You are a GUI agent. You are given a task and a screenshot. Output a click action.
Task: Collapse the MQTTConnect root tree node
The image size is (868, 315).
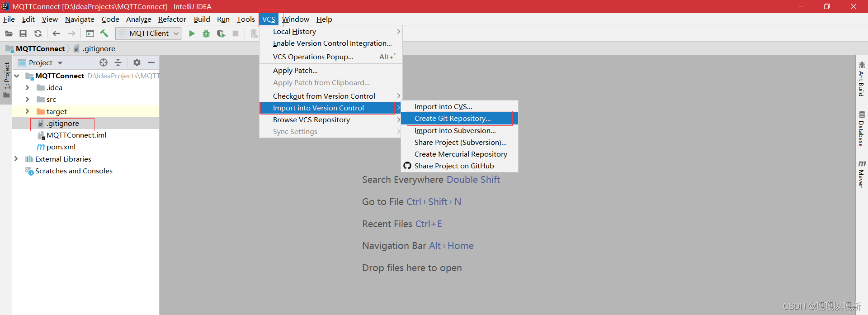(x=17, y=76)
